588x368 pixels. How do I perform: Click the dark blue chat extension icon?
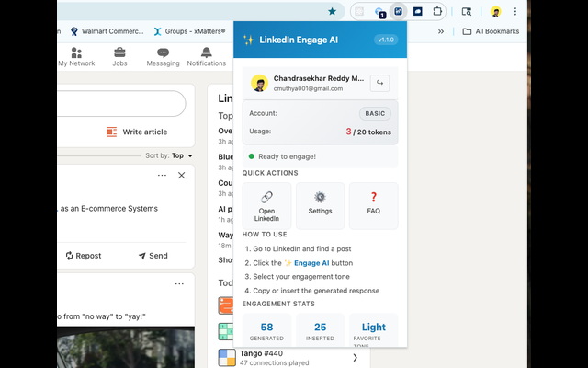click(x=417, y=11)
